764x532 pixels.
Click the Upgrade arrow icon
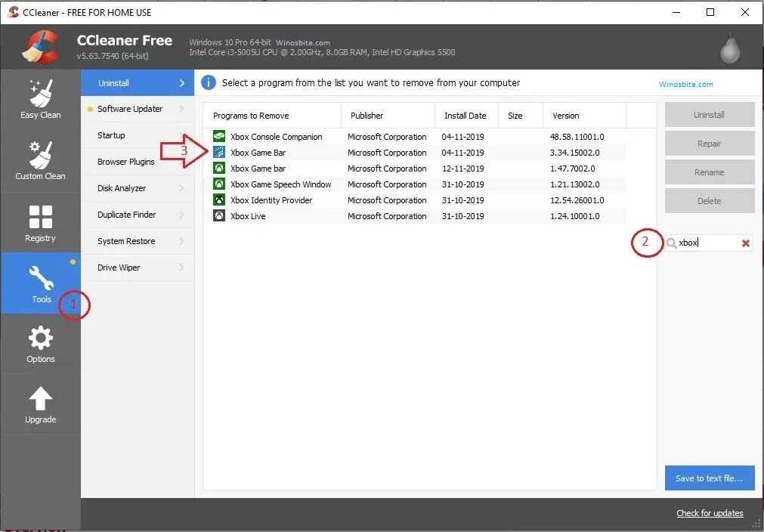pyautogui.click(x=41, y=398)
